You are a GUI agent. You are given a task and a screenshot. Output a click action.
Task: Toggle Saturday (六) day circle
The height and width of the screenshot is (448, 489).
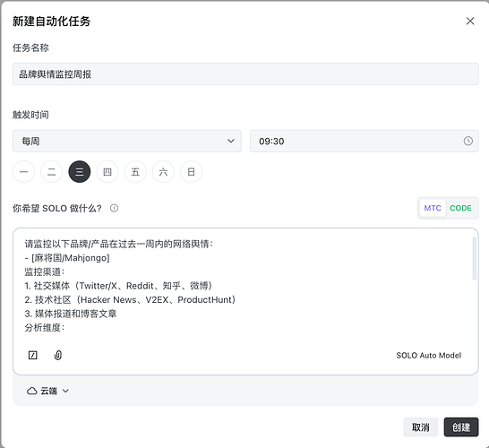[163, 172]
